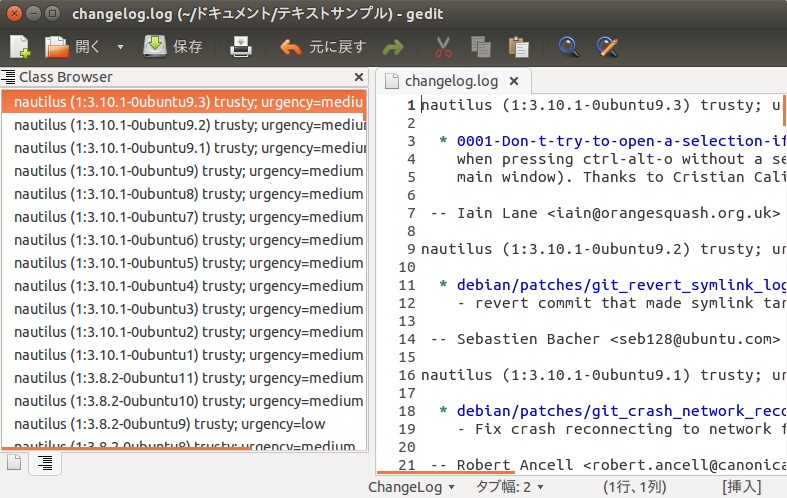Select nautilus 3.10.1-0ubuntu6 entry
Image resolution: width=787 pixels, height=498 pixels.
[x=184, y=240]
